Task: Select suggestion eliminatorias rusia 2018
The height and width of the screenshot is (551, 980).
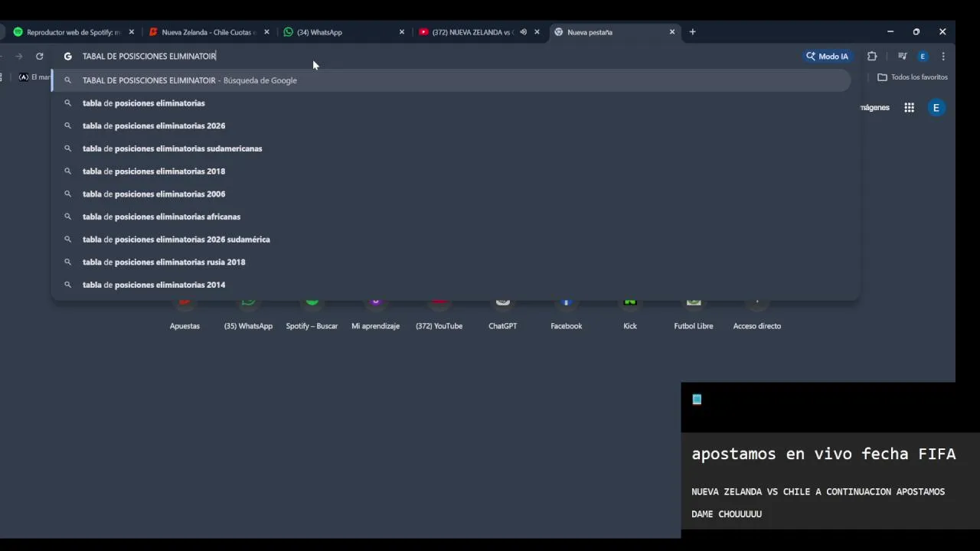Action: point(451,262)
